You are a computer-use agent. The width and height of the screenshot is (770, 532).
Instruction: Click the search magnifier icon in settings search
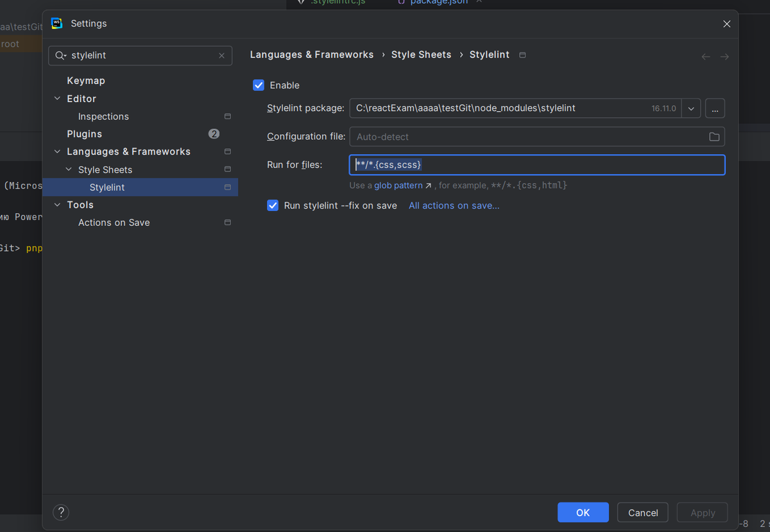(61, 56)
